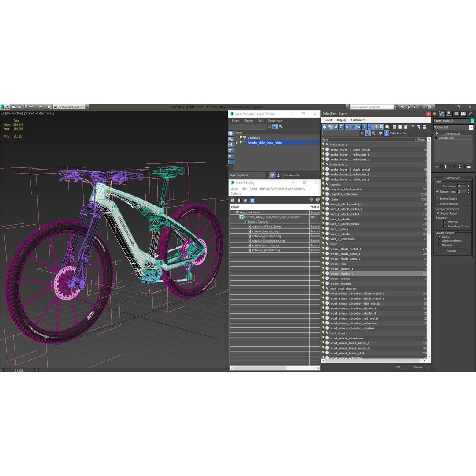Toggle visibility bulb of chain object

(323, 199)
